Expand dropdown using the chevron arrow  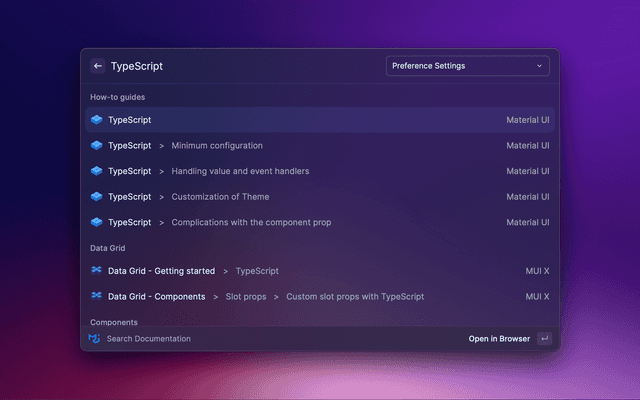click(539, 66)
